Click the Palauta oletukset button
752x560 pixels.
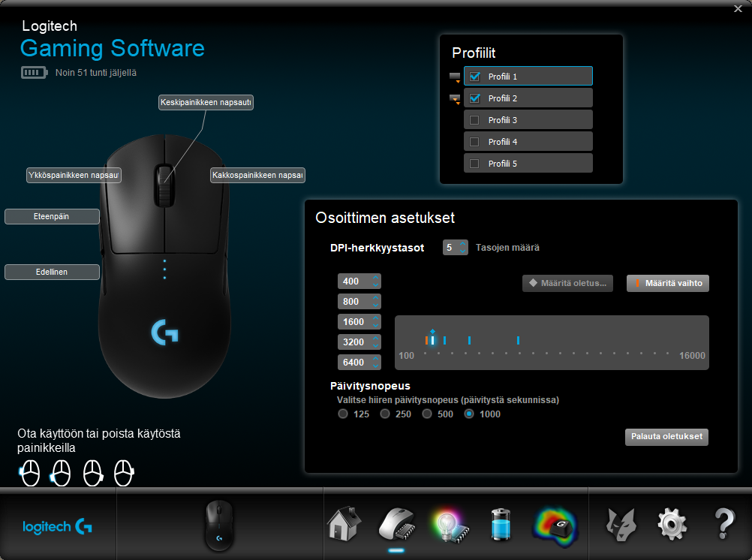(x=666, y=437)
